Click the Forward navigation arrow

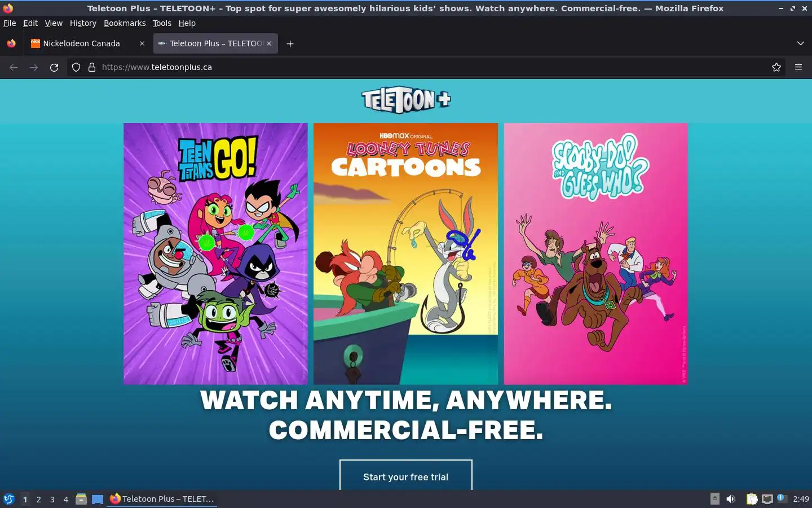point(34,67)
